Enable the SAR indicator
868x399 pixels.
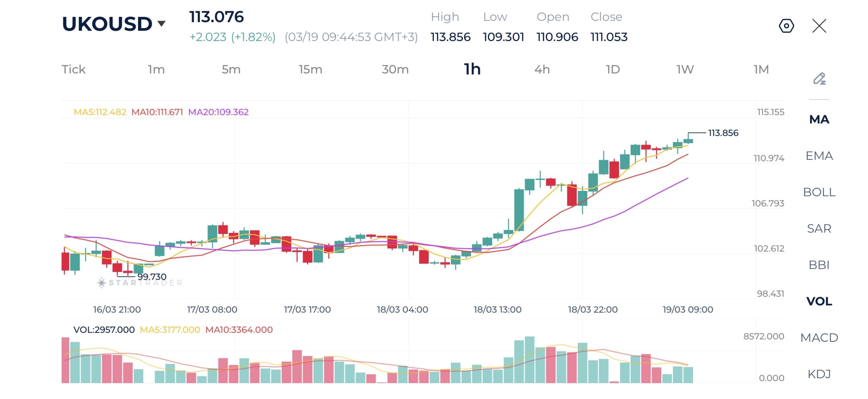(819, 229)
